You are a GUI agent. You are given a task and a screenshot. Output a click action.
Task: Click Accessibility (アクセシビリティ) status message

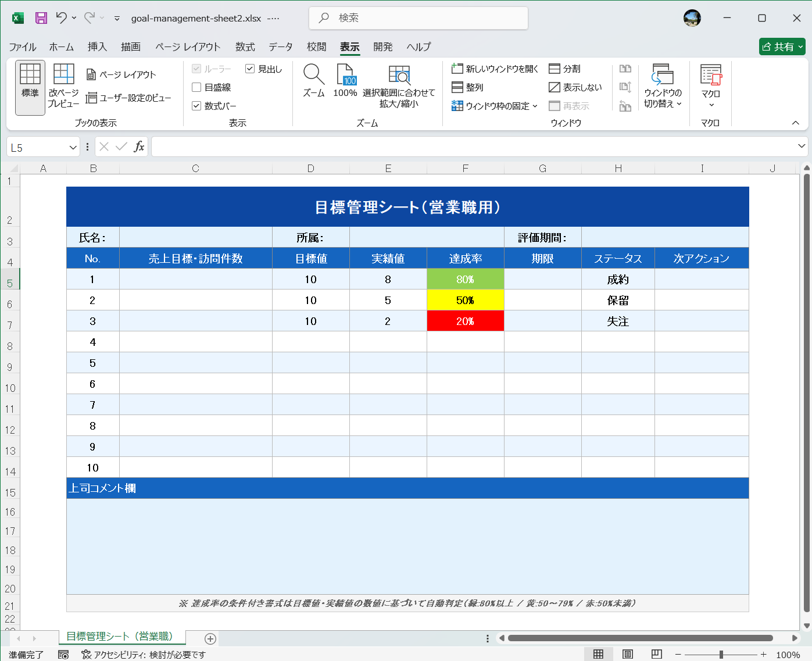click(x=144, y=655)
